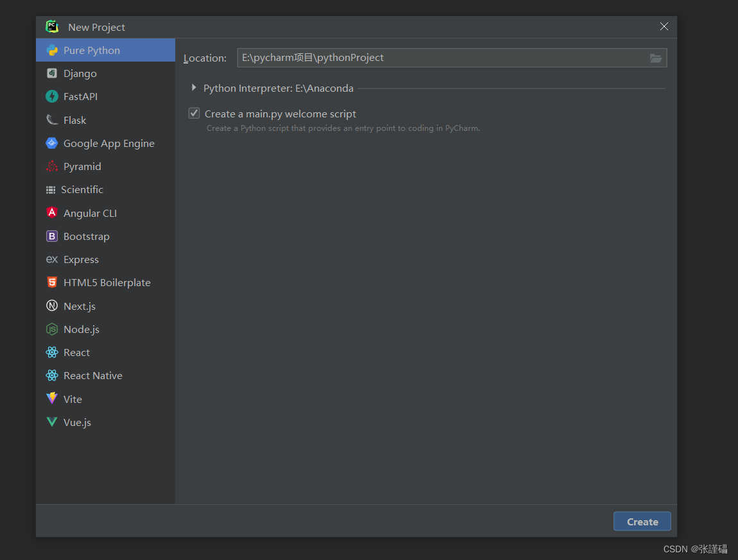Click the Pure Python snake icon

point(52,50)
